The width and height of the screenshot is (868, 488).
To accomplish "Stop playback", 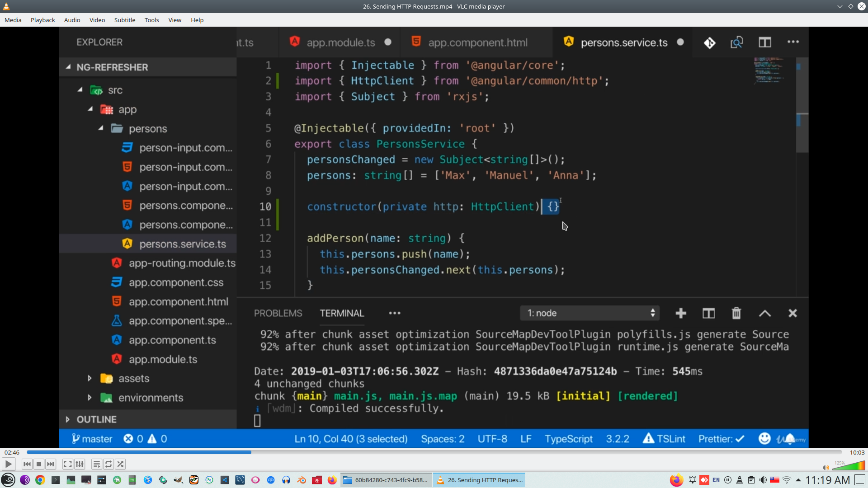I will point(39,464).
